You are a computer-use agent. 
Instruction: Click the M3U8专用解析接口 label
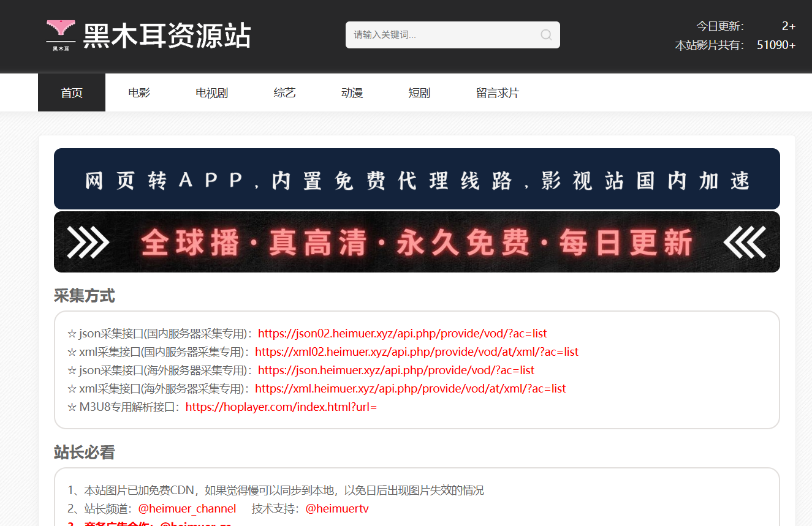tap(124, 407)
